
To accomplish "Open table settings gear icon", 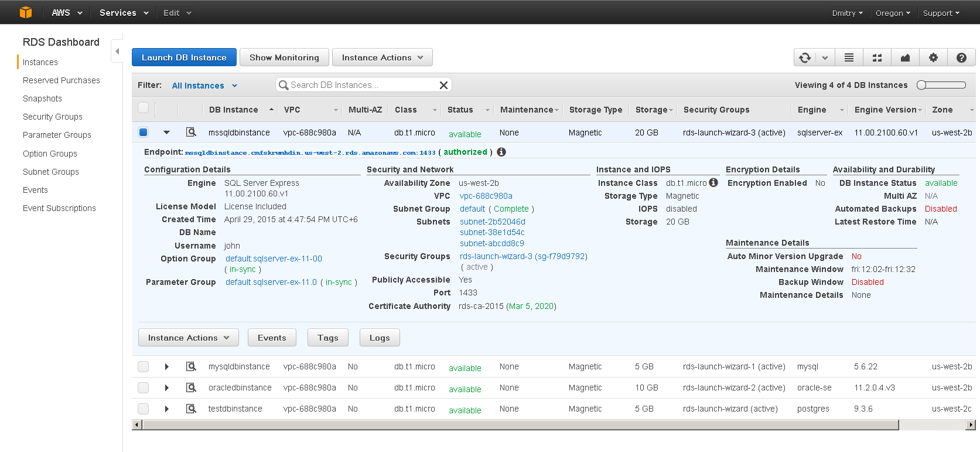I will [933, 57].
